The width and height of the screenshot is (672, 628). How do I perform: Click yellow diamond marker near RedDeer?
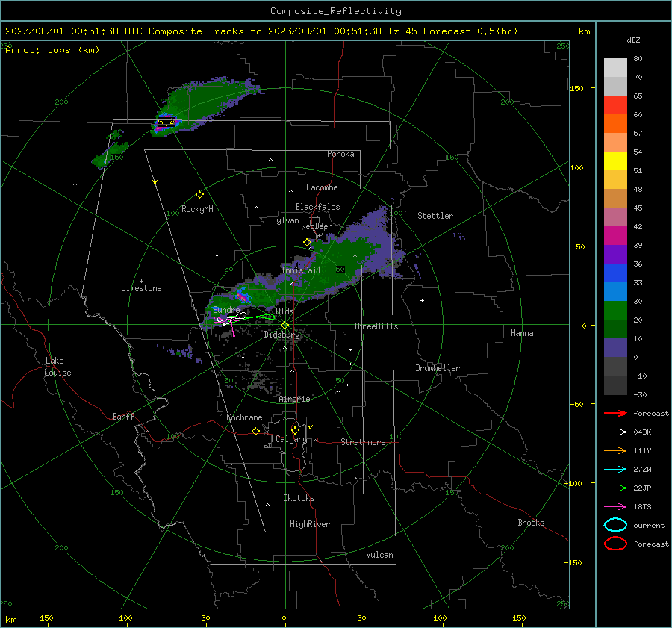[307, 242]
